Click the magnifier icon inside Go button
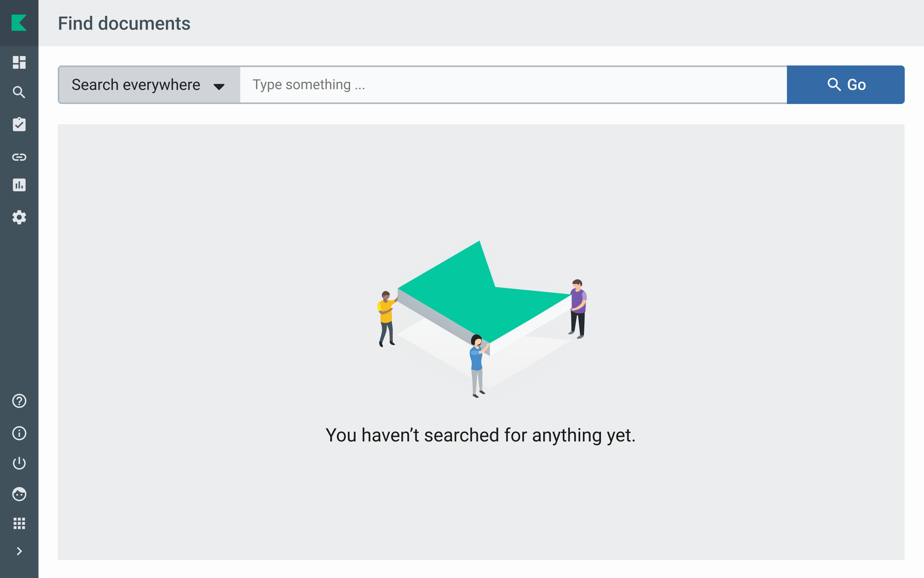Image resolution: width=924 pixels, height=578 pixels. [833, 85]
